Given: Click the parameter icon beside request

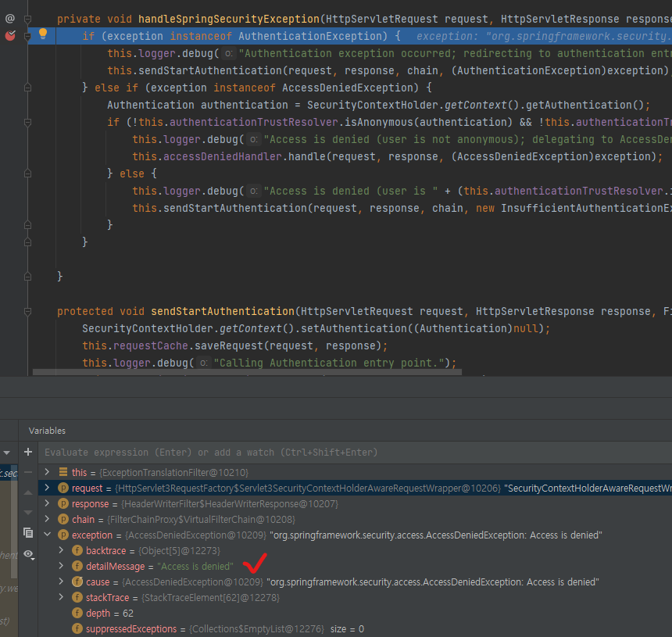Looking at the screenshot, I should pyautogui.click(x=63, y=488).
